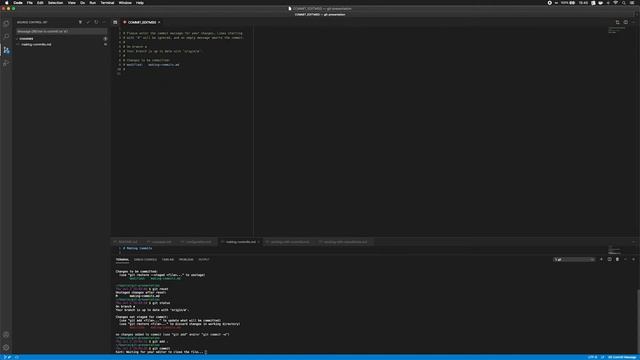This screenshot has height=360, width=640.
Task: Close the terminal panel
Action: point(633,260)
